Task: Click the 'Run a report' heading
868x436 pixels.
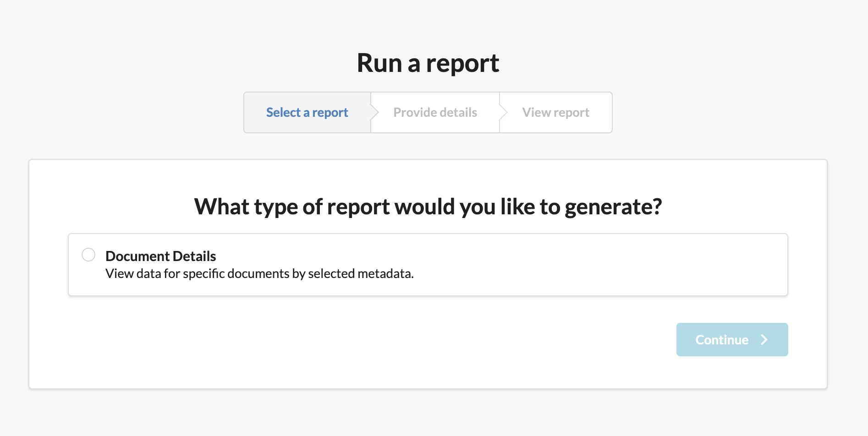Action: coord(428,63)
